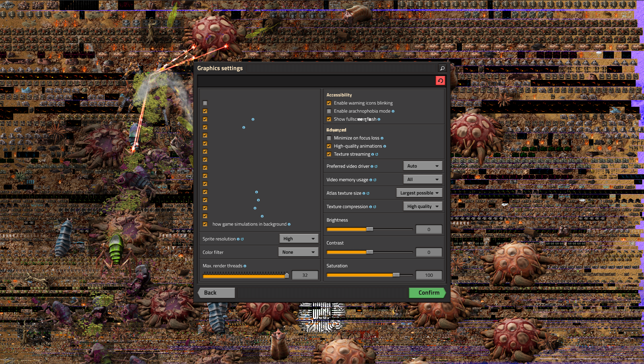Viewport: 644px width, 364px height.
Task: Click the Graphics settings title text
Action: (220, 68)
